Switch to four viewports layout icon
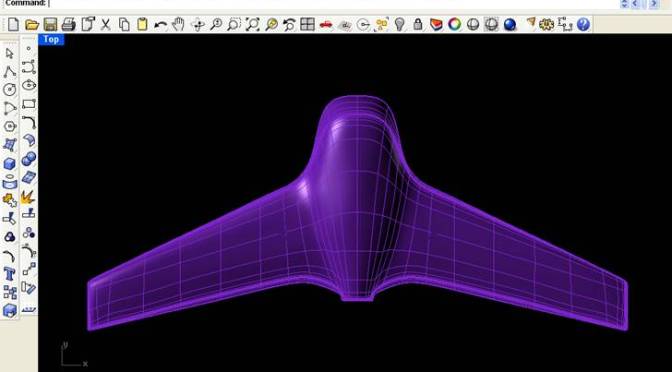The image size is (672, 372). 307,24
